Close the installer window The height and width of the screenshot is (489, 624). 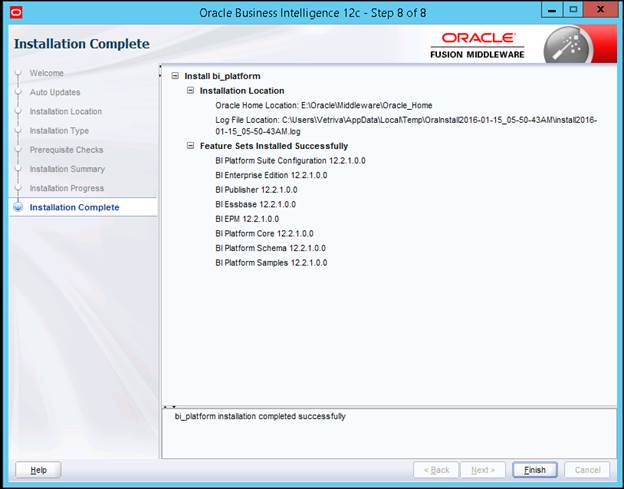coord(601,10)
